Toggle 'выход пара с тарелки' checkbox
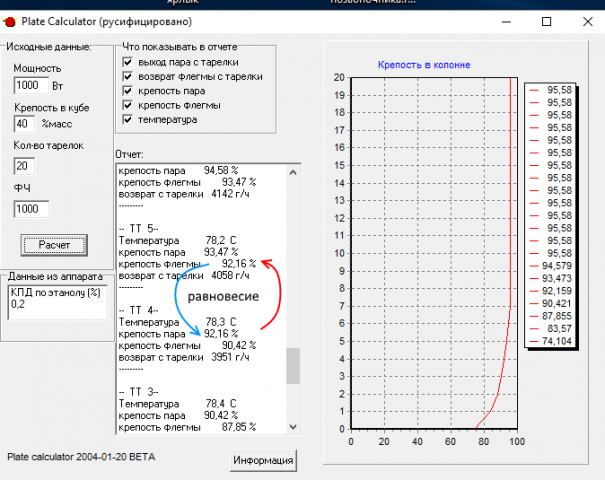The width and height of the screenshot is (605, 480). pos(127,61)
